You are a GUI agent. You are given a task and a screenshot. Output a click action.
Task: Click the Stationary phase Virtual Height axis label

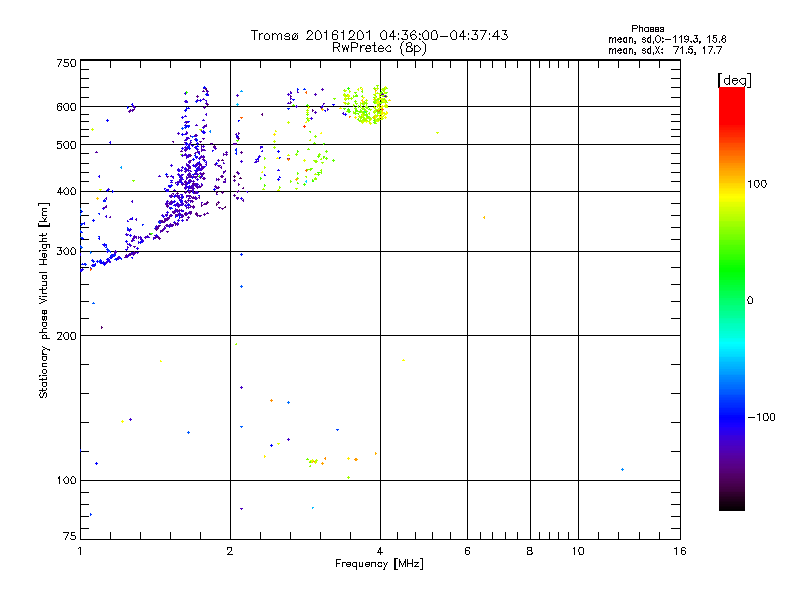[x=44, y=300]
